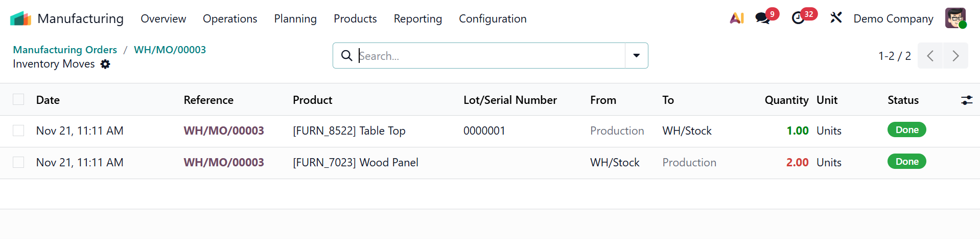Toggle the select all rows checkbox

[x=18, y=99]
